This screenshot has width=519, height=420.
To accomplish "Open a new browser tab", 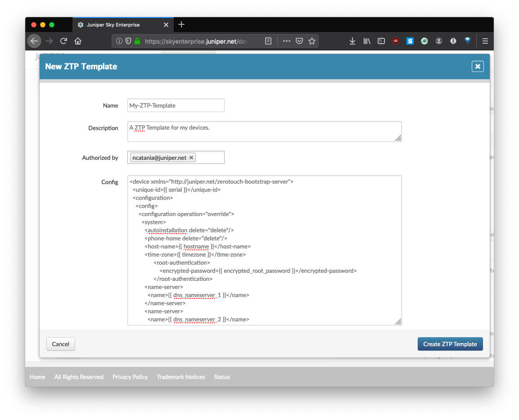I will coord(181,24).
